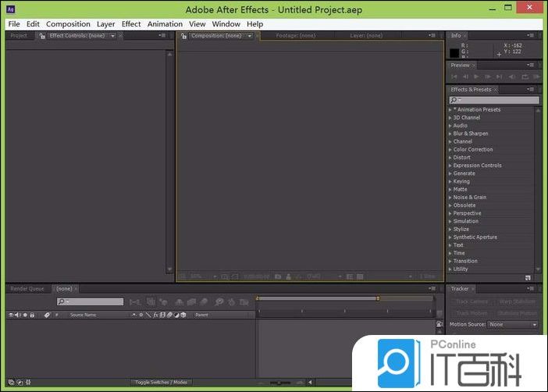Open the Window menu
This screenshot has width=548, height=392.
pyautogui.click(x=226, y=24)
